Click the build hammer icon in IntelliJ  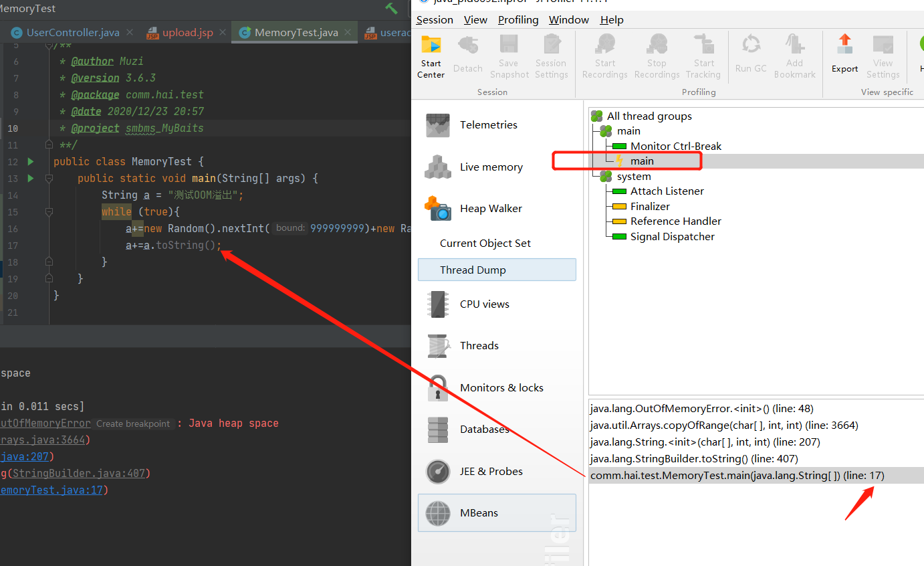(391, 9)
